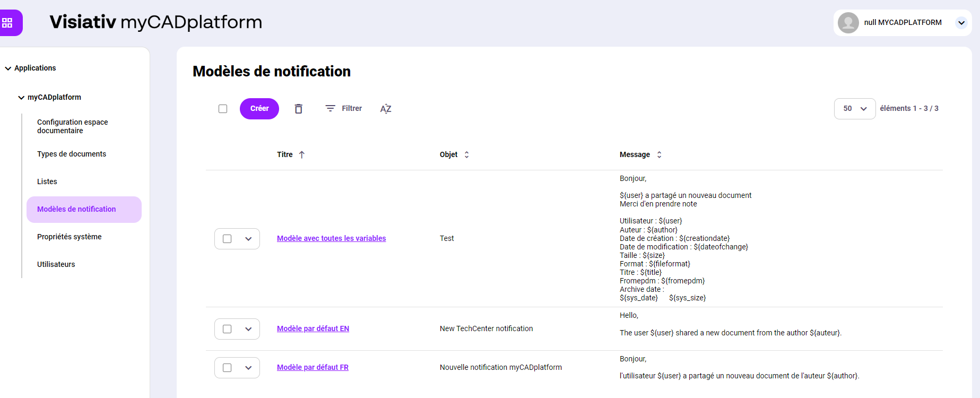
Task: Click the A-Z sort icon
Action: click(x=386, y=109)
